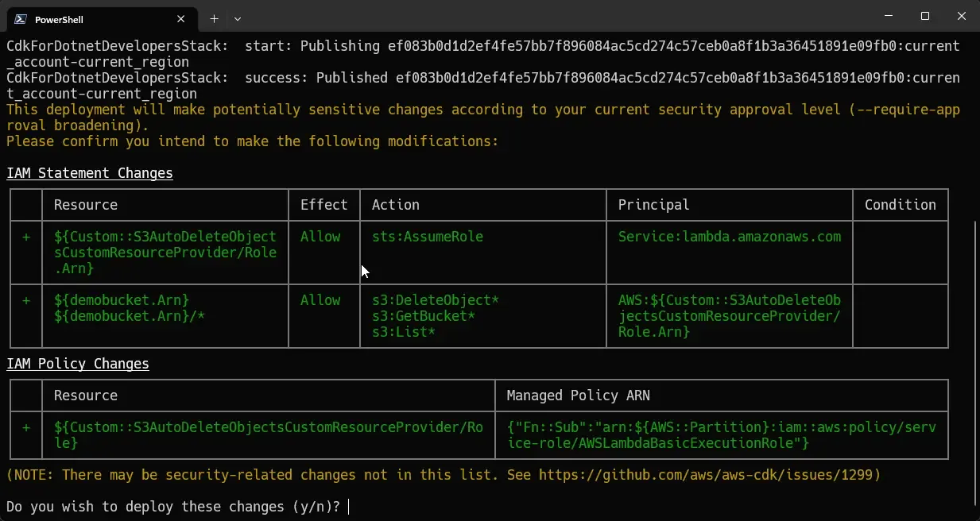
Task: Minimize the terminal window
Action: click(888, 16)
